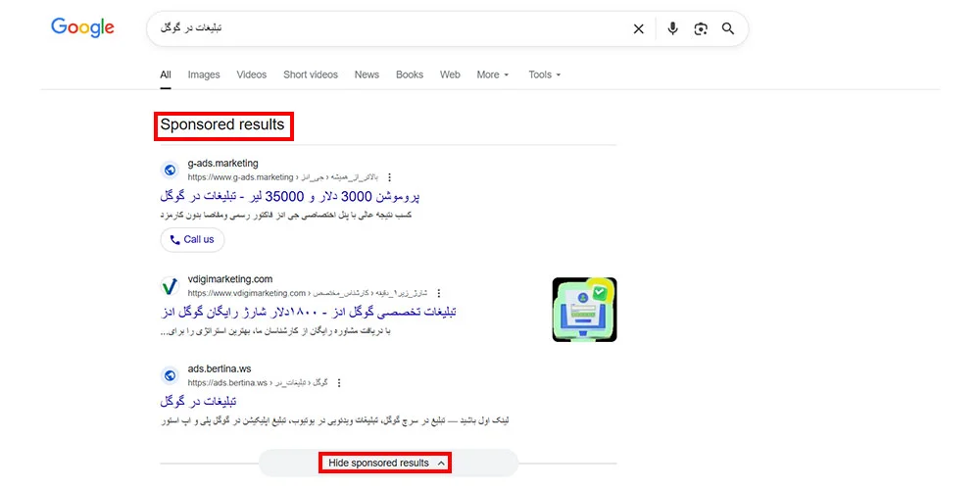
Task: Open three-dot menu for g-ads.marketing ad
Action: tap(389, 177)
